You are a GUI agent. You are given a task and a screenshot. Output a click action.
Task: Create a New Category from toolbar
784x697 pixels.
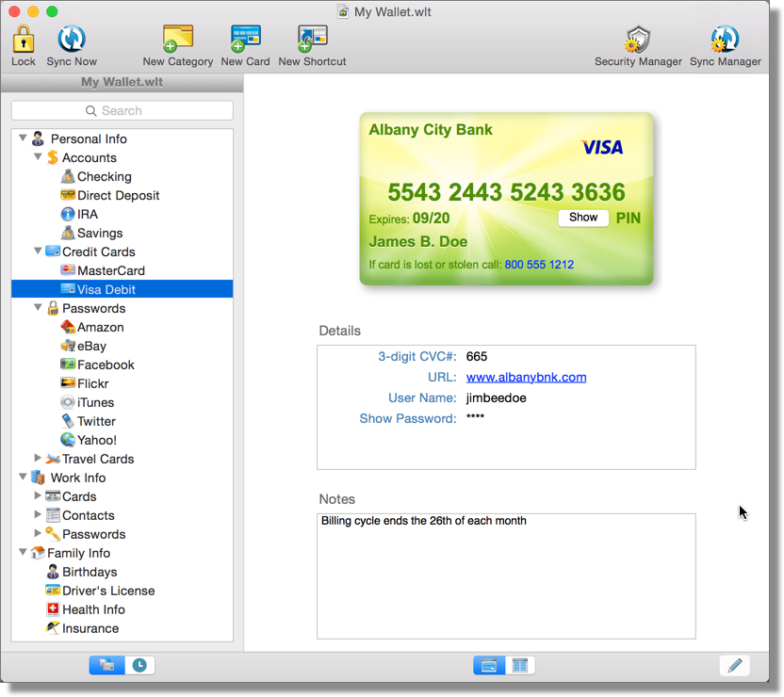click(177, 39)
